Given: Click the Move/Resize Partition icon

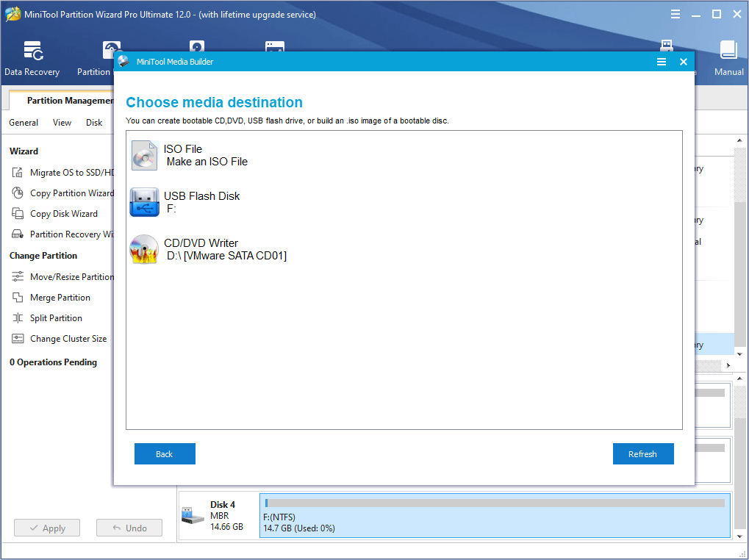Looking at the screenshot, I should [18, 276].
